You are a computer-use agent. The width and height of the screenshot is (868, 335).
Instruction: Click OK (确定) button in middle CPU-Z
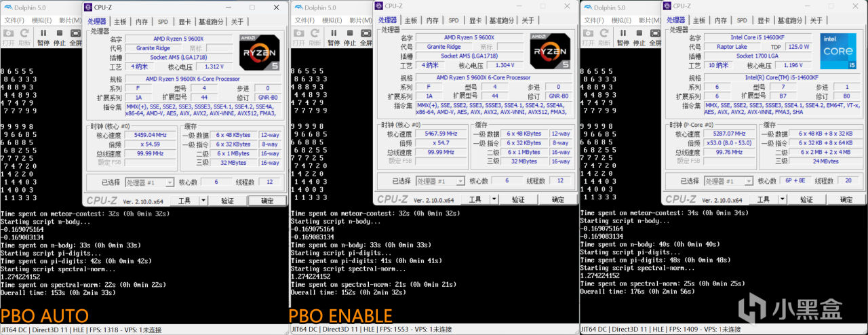pos(557,199)
